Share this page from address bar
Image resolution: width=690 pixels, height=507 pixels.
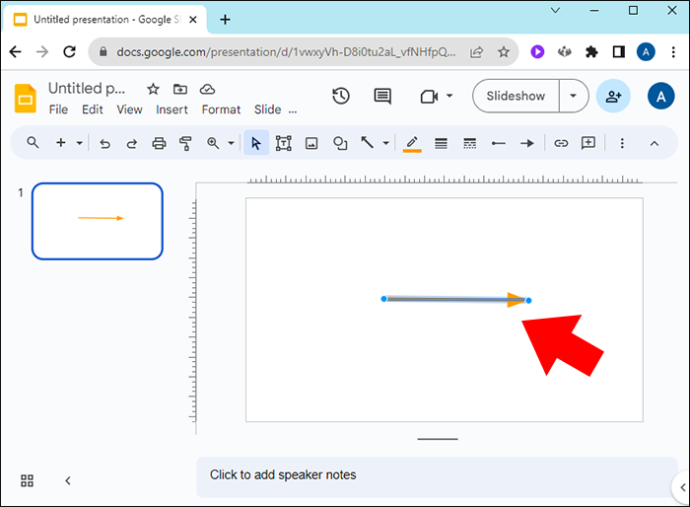click(477, 52)
